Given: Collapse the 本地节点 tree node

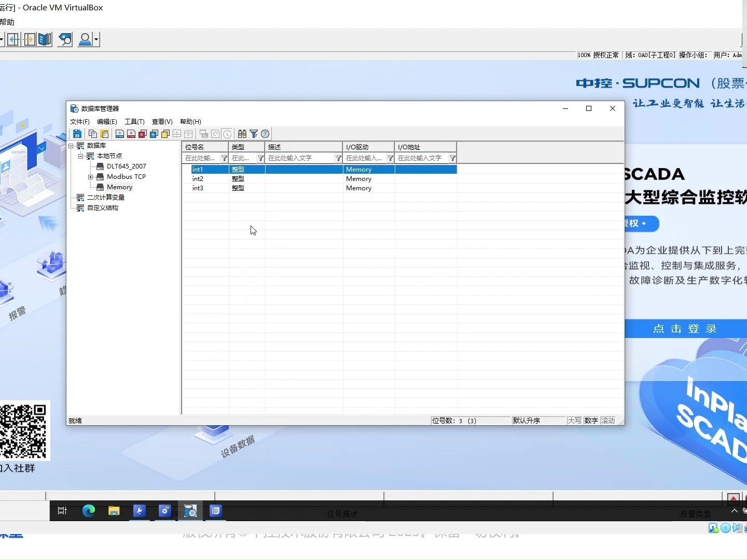Looking at the screenshot, I should 81,156.
